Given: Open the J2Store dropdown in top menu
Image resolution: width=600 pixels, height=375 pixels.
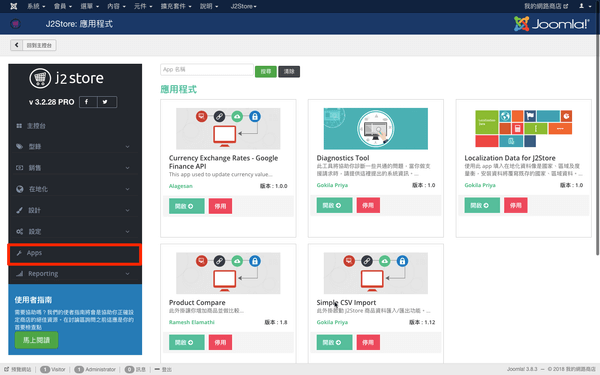Looking at the screenshot, I should (x=243, y=6).
